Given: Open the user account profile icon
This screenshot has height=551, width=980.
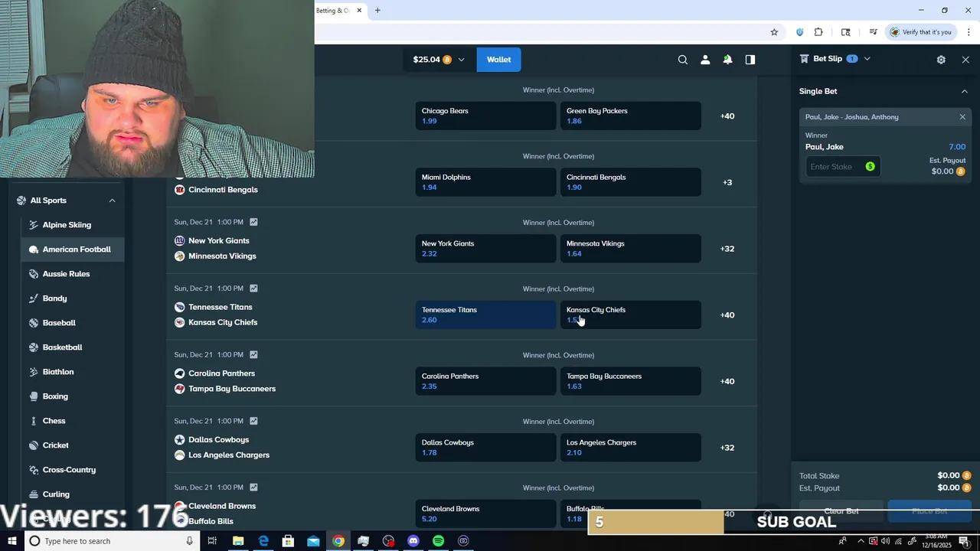Looking at the screenshot, I should (x=705, y=60).
